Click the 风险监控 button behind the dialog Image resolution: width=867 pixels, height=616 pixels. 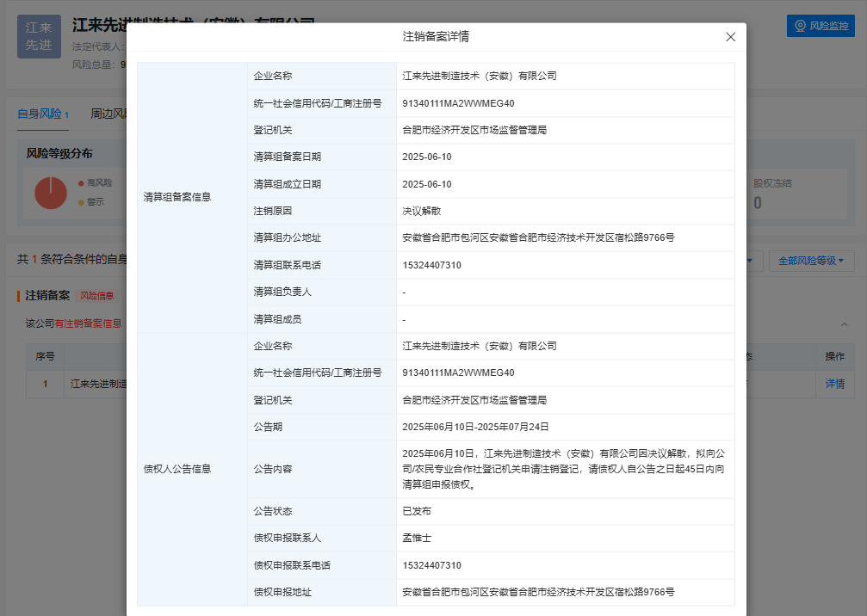pos(821,26)
